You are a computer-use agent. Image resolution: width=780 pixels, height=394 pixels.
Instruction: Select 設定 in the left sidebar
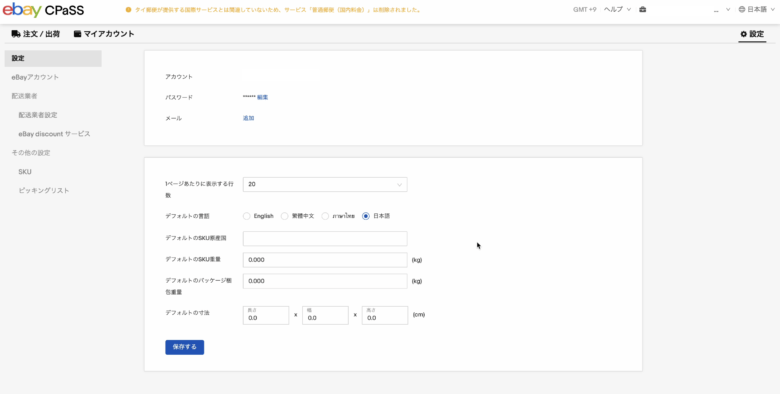(53, 58)
